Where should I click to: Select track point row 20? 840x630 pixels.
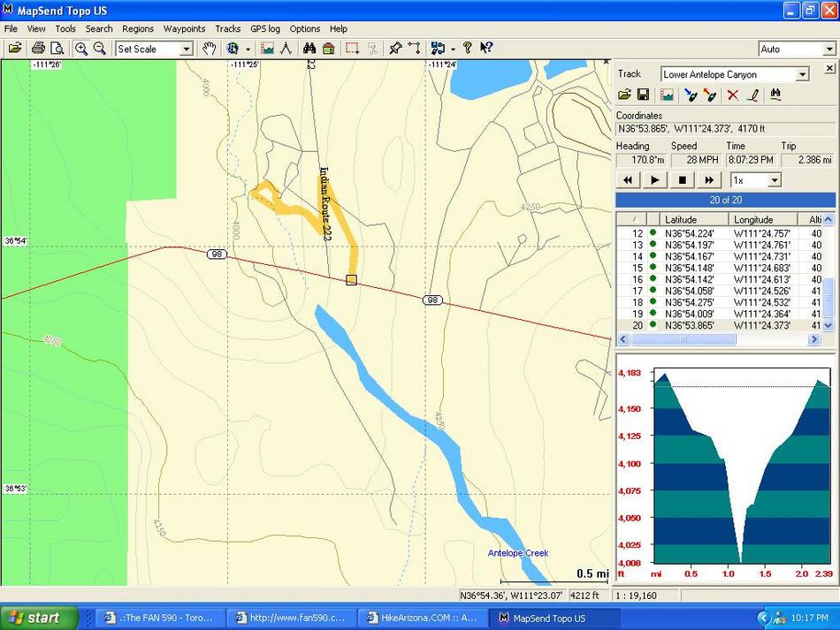[720, 325]
